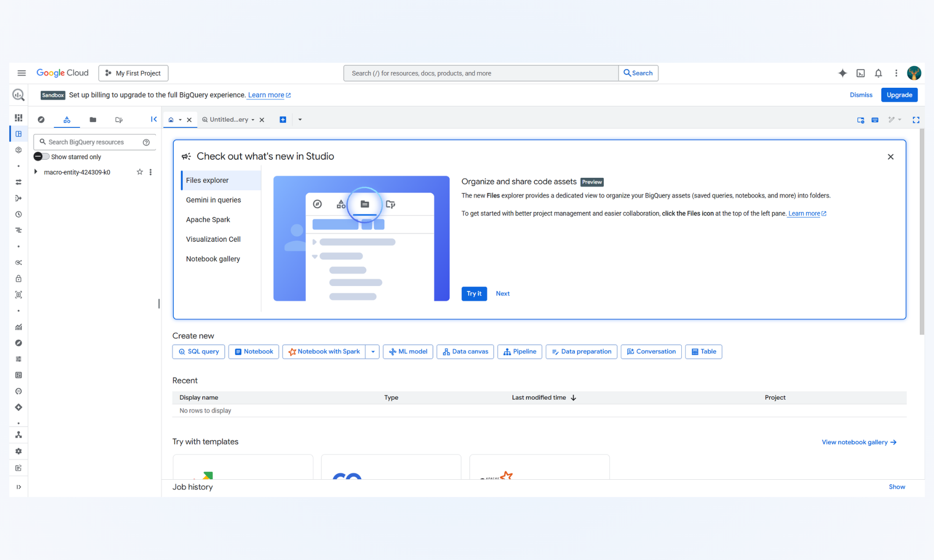Close the What's new in Studio card
The image size is (934, 560).
pos(891,157)
